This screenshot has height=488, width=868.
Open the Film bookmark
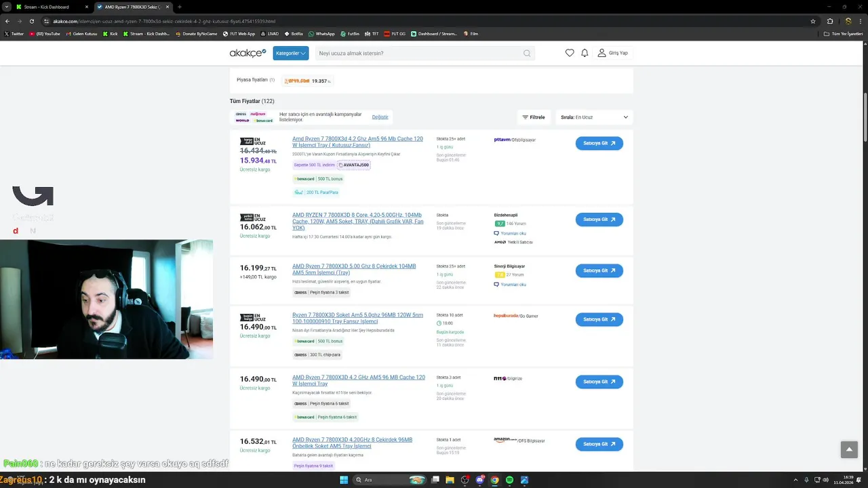point(471,33)
